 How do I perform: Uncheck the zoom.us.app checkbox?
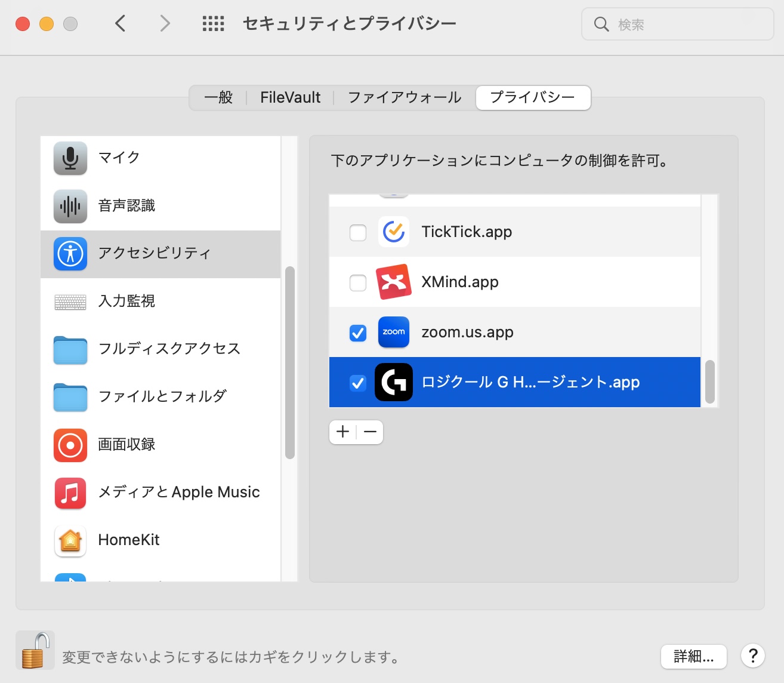pyautogui.click(x=358, y=333)
